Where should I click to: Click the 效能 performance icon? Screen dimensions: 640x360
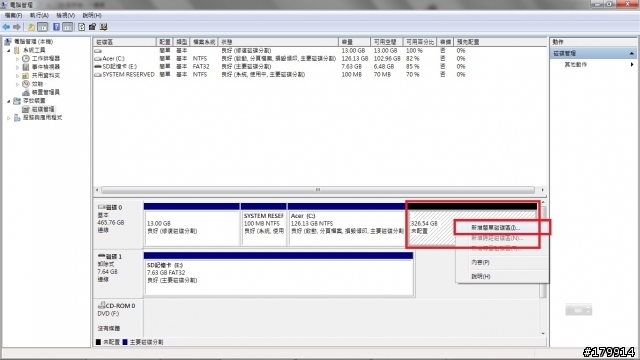(26, 84)
